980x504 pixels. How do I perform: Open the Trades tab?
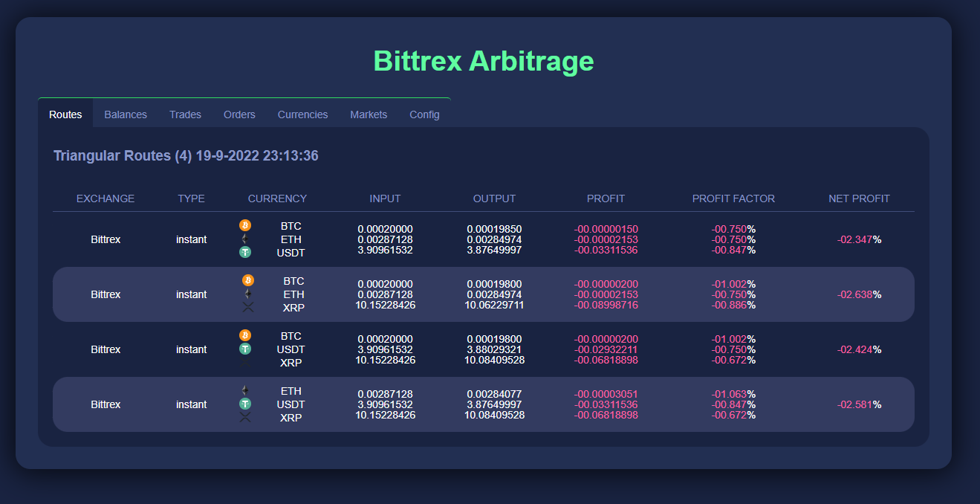point(185,114)
